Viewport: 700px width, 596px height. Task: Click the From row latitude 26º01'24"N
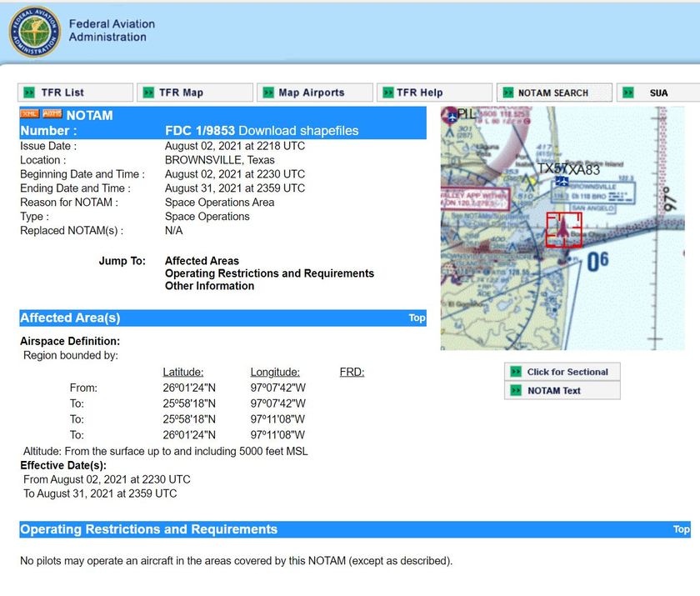(189, 388)
